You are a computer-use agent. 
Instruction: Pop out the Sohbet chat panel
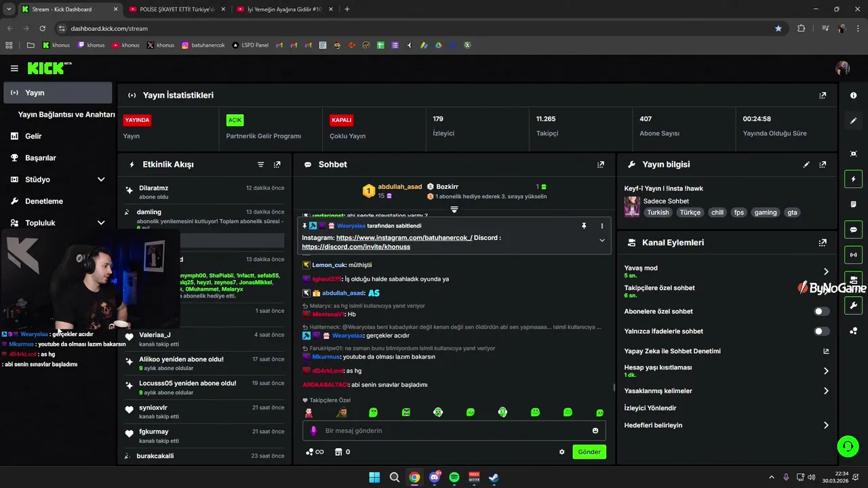(x=600, y=165)
